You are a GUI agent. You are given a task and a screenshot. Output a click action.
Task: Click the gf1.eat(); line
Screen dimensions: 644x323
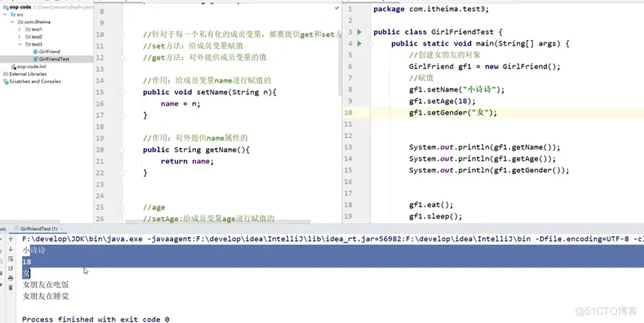click(431, 205)
